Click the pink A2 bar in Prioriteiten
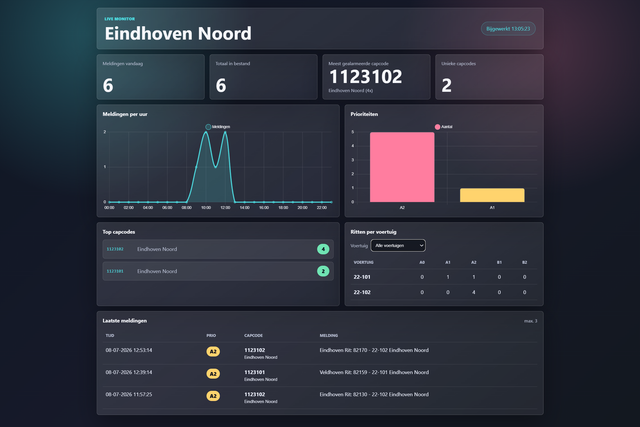 pos(402,167)
